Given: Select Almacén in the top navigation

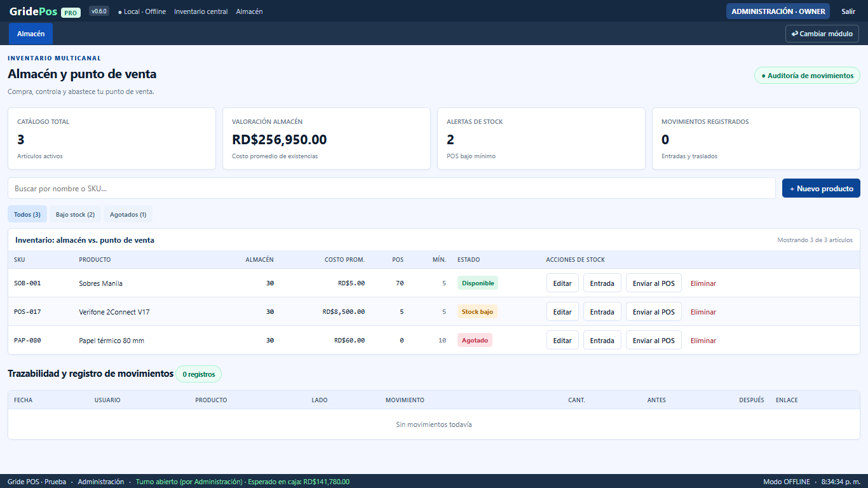Looking at the screenshot, I should coord(249,11).
